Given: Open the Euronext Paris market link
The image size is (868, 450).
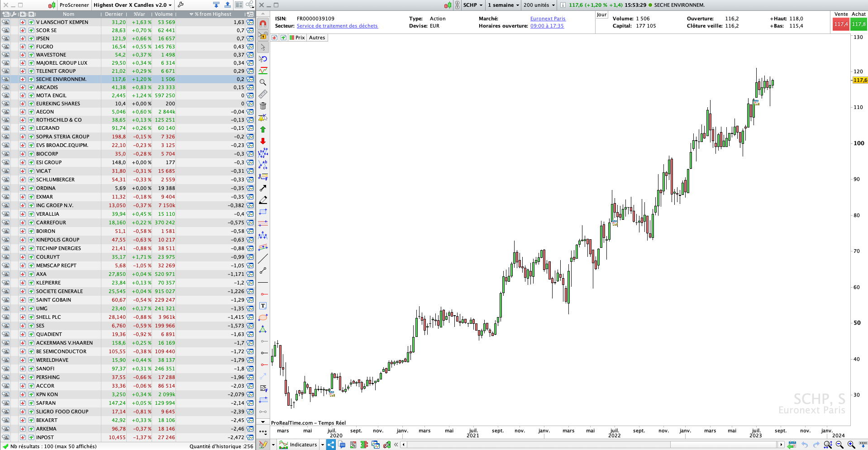Looking at the screenshot, I should 548,19.
